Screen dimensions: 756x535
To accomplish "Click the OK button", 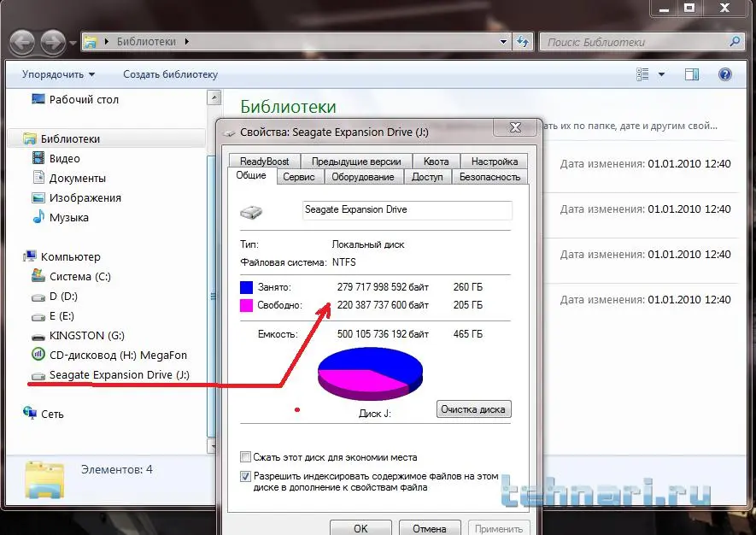I will click(x=360, y=528).
